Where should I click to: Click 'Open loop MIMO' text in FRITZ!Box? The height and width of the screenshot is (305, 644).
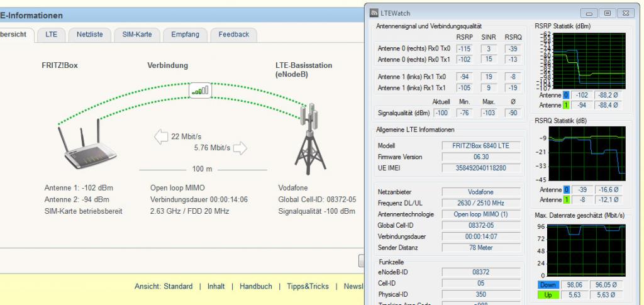177,188
